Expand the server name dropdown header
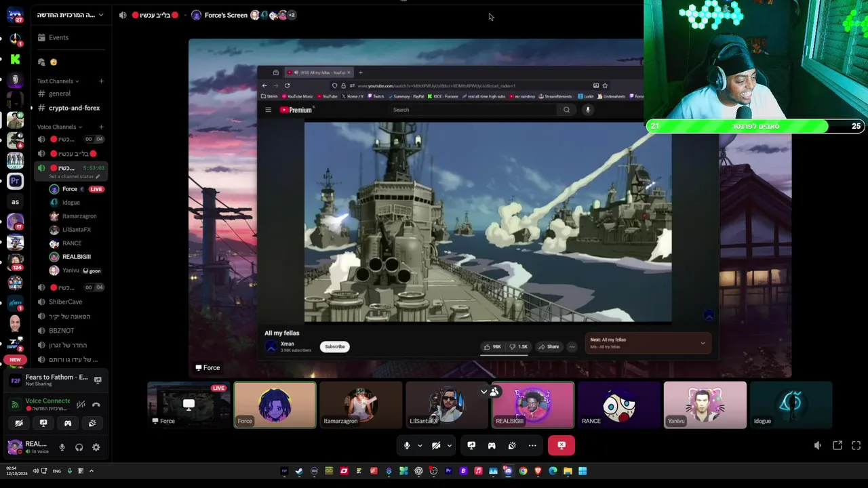The width and height of the screenshot is (868, 488). 71,14
